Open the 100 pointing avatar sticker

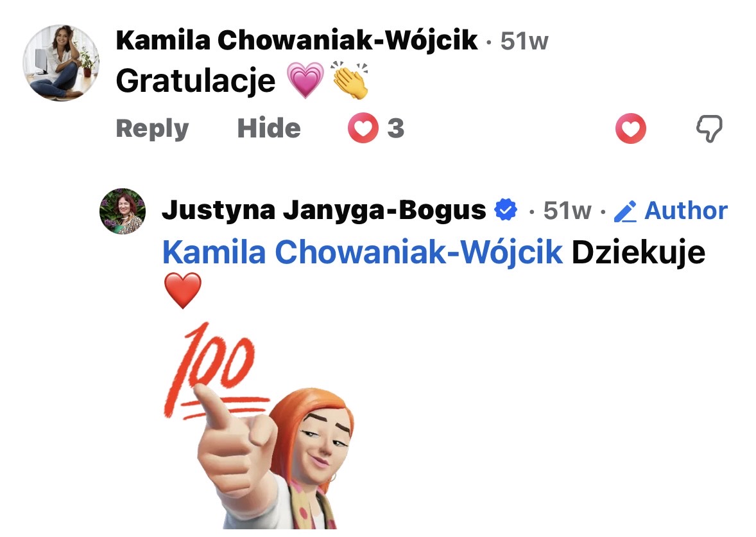pos(259,425)
